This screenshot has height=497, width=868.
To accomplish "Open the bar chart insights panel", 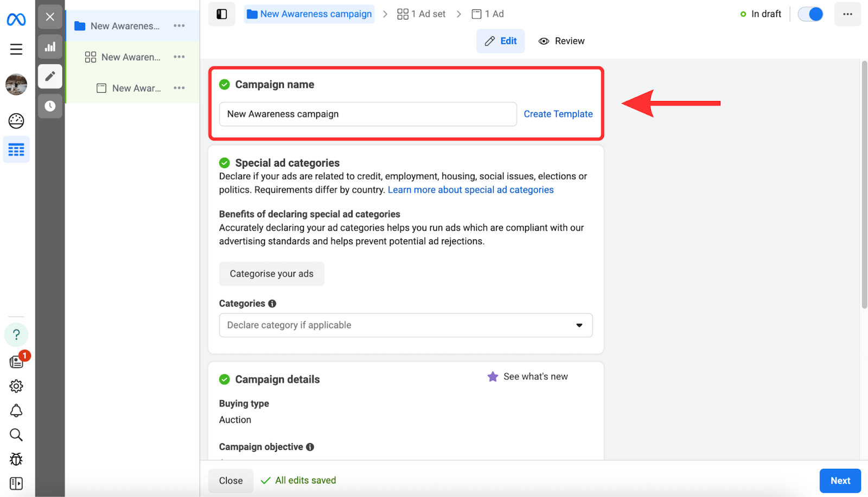I will pos(50,47).
